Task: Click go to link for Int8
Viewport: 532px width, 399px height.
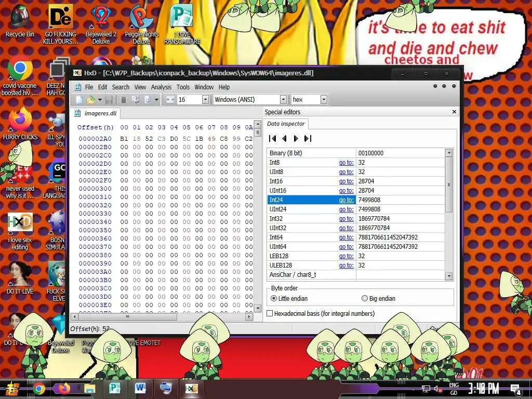Action: tap(346, 163)
